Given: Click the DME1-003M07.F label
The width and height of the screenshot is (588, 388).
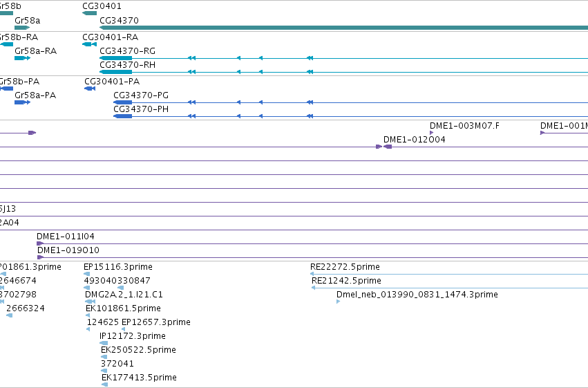Looking at the screenshot, I should pos(464,125).
